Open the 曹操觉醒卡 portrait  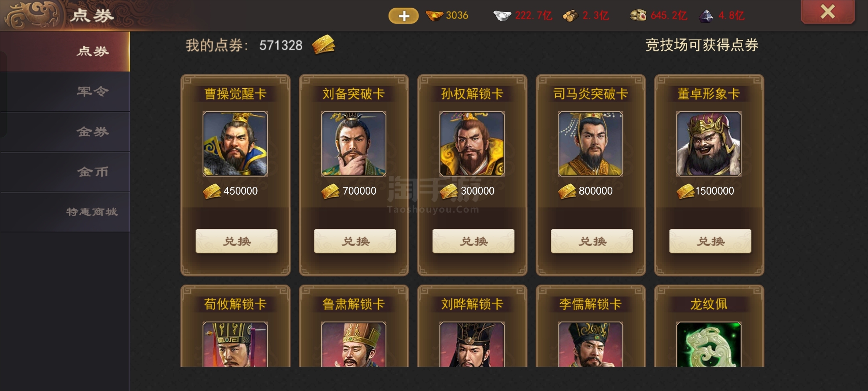pos(235,144)
